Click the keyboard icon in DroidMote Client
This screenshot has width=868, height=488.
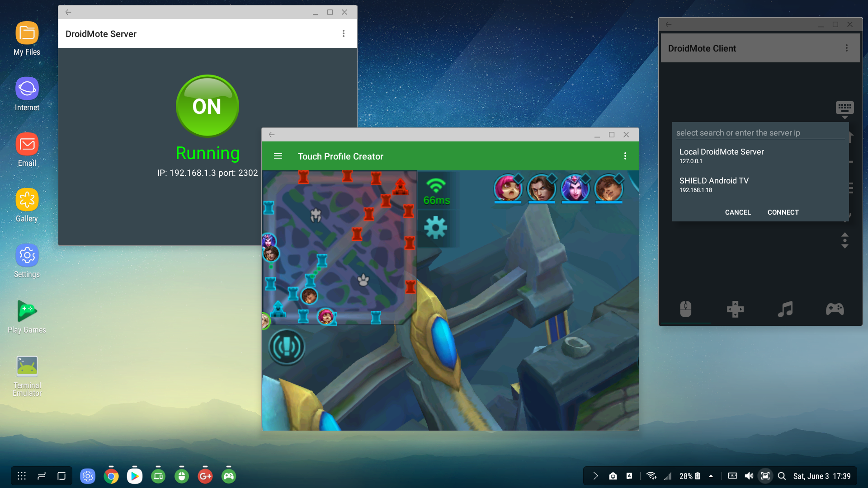tap(844, 109)
